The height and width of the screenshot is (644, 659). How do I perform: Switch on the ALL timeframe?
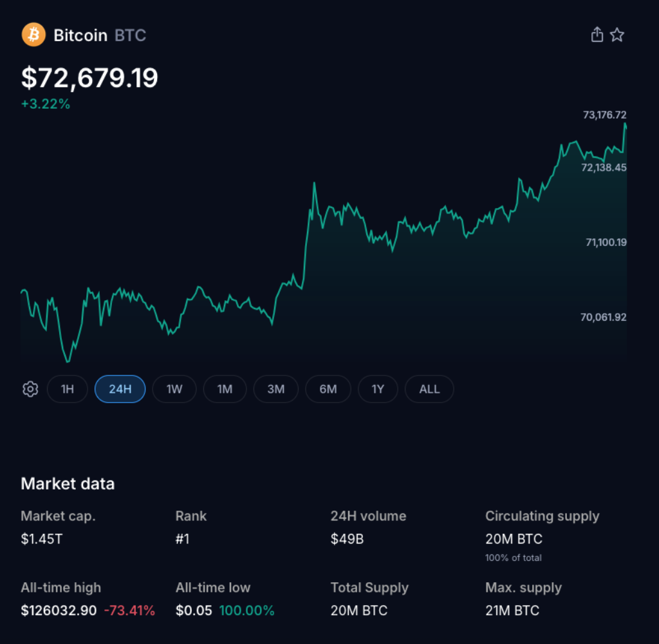[429, 389]
